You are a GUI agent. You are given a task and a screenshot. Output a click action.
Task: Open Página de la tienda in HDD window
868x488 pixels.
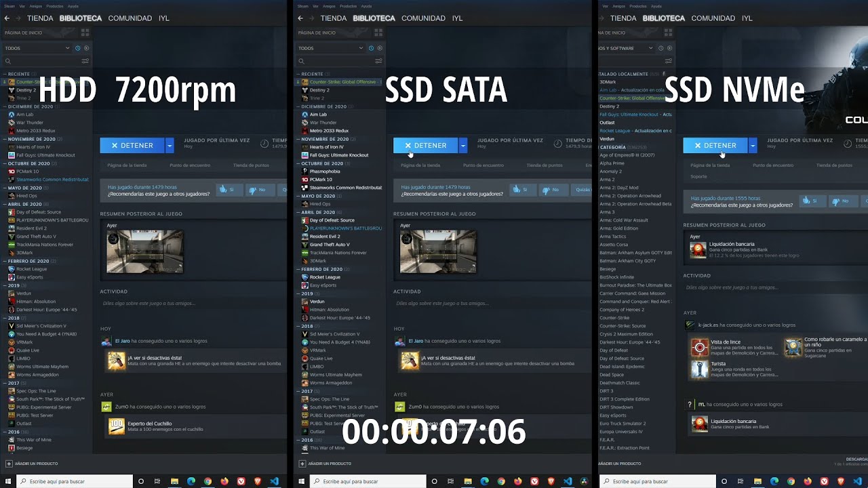pos(127,165)
